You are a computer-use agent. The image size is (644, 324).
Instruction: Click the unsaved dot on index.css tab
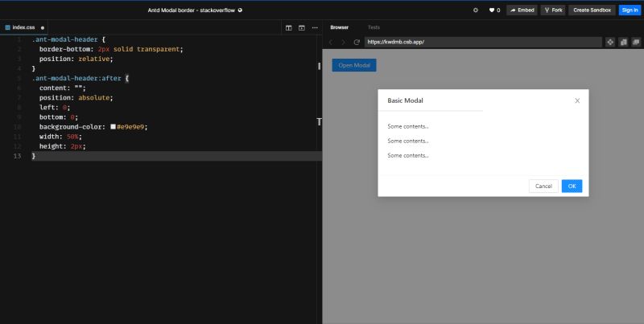pyautogui.click(x=43, y=28)
